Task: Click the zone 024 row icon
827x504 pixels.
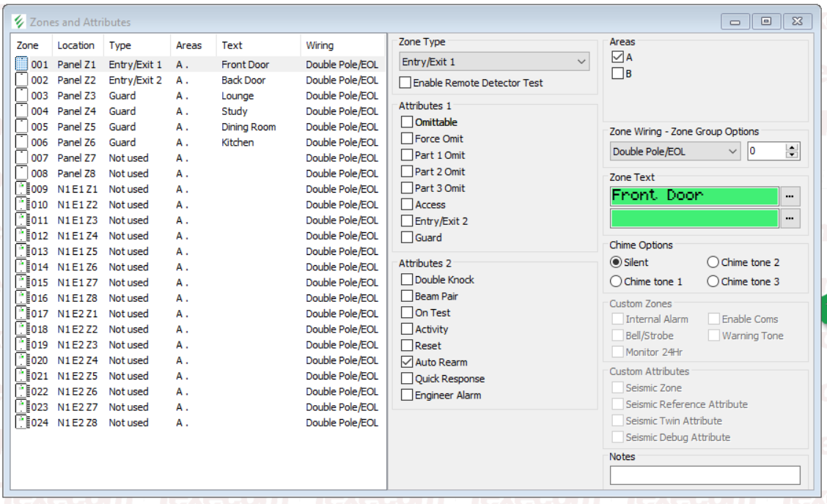Action: [x=22, y=423]
